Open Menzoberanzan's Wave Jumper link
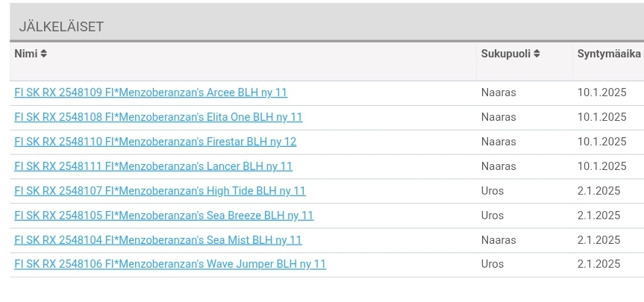The height and width of the screenshot is (302, 644). pyautogui.click(x=170, y=264)
